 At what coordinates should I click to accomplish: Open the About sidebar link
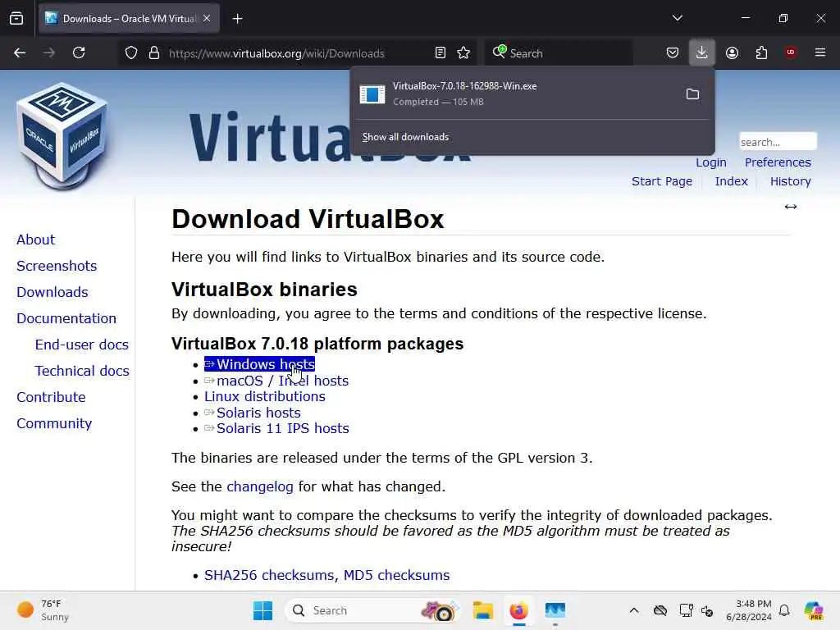pyautogui.click(x=35, y=240)
